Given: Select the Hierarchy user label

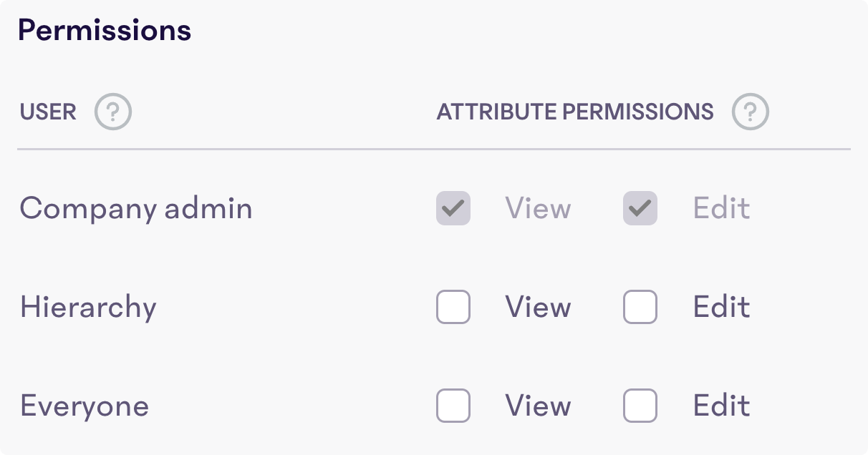Looking at the screenshot, I should (87, 307).
